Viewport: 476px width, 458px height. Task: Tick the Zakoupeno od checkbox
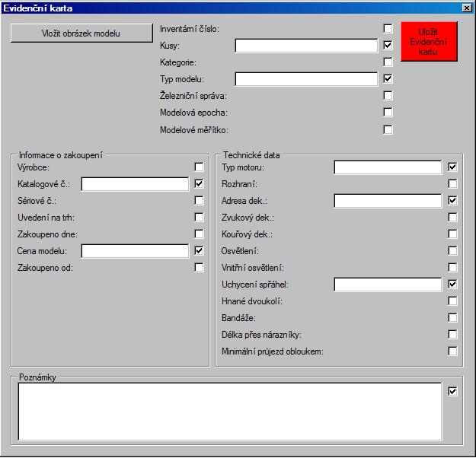click(x=199, y=267)
